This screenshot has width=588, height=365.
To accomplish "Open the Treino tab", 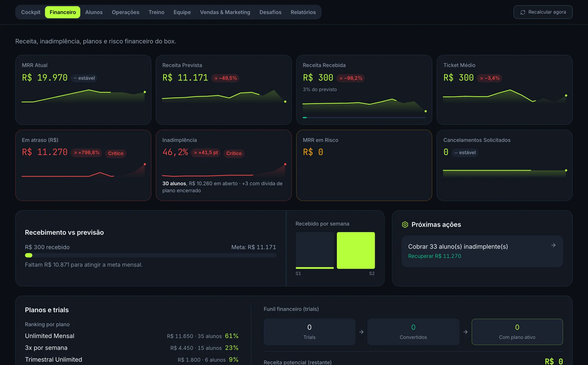I will tap(156, 12).
